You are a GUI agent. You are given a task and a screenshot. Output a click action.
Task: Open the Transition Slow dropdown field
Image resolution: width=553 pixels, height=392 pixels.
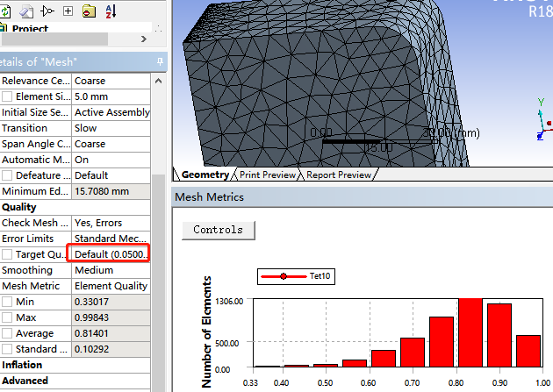(111, 128)
